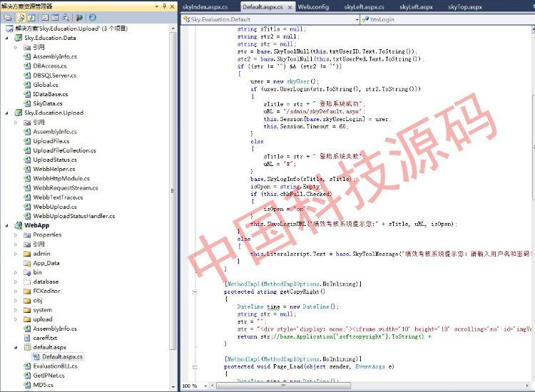The width and height of the screenshot is (535, 392).
Task: Collapse the Sky.Education.Data project node
Action: pos(7,38)
